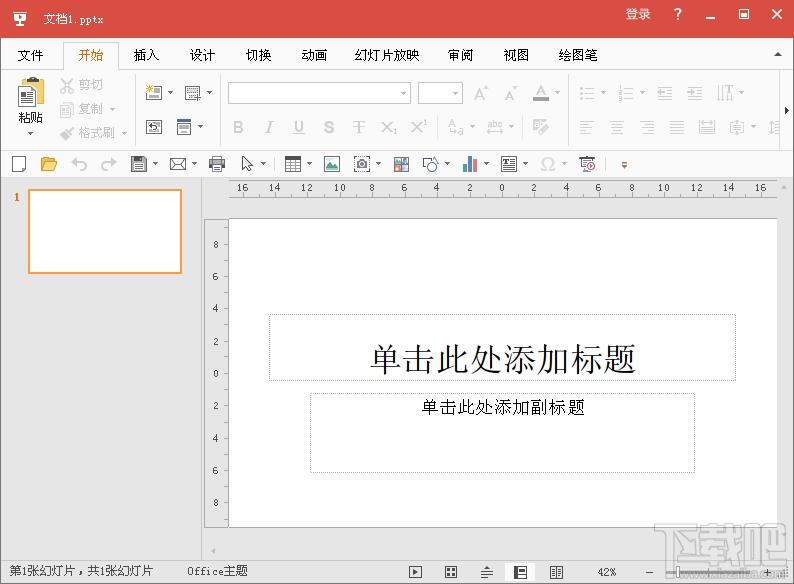
Task: Toggle Strikethrough formatting
Action: (359, 127)
